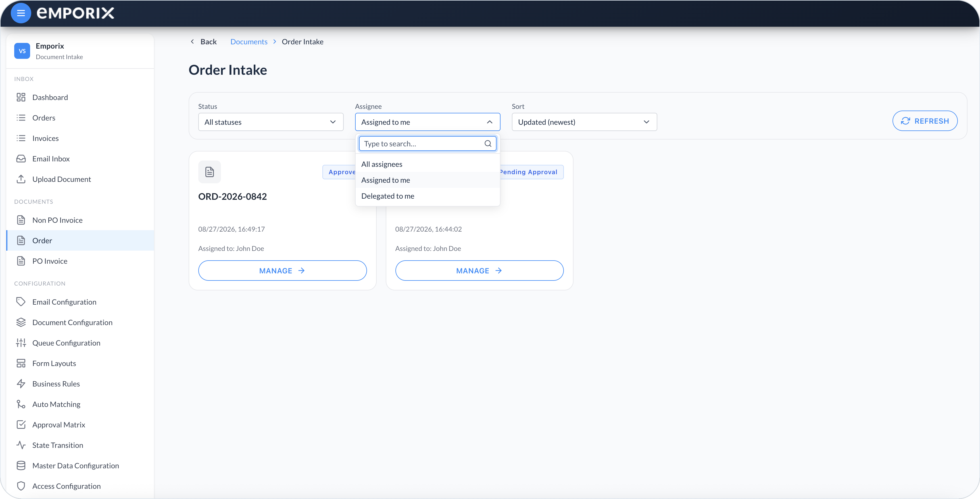Click the Dashboard grid icon
This screenshot has height=499, width=980.
click(x=21, y=97)
